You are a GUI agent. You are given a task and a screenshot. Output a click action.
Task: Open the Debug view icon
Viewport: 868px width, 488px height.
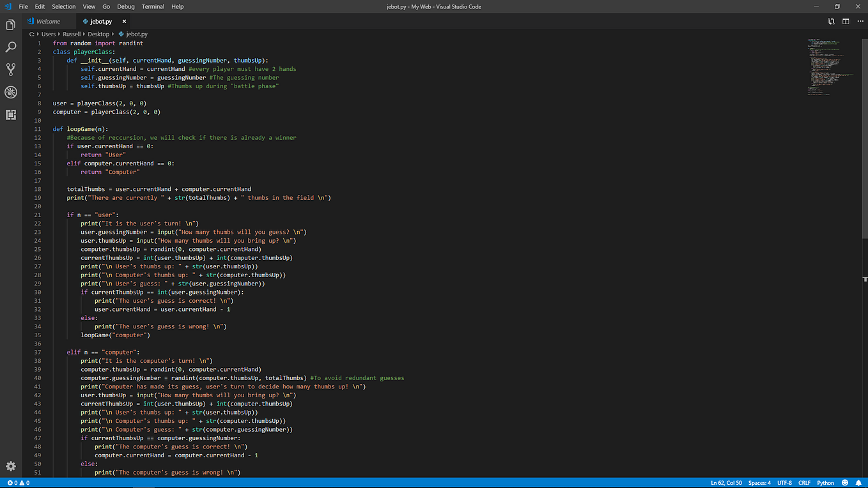[10, 92]
